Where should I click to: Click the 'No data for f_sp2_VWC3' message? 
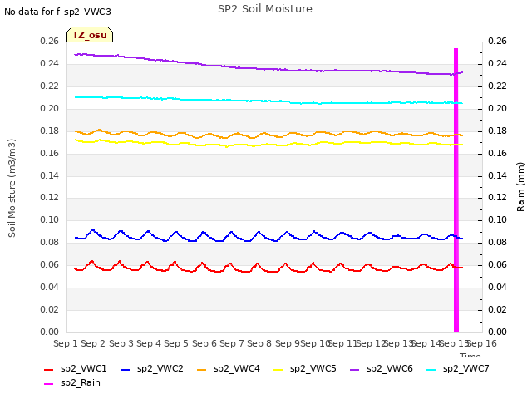pos(57,12)
